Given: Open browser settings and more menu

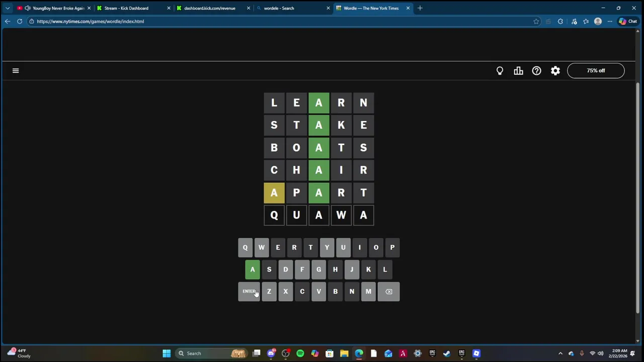Looking at the screenshot, I should point(610,22).
